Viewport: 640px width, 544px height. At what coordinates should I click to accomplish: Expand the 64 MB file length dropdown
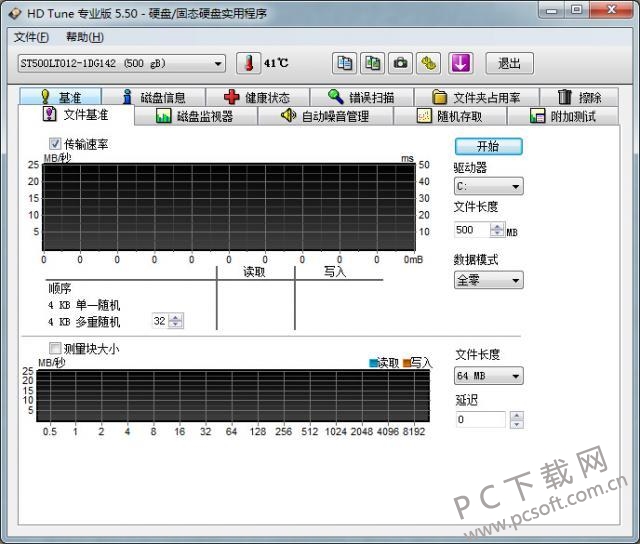(x=489, y=376)
